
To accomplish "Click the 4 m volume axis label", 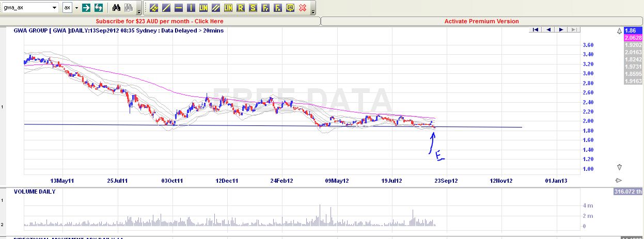I will click(x=588, y=206).
